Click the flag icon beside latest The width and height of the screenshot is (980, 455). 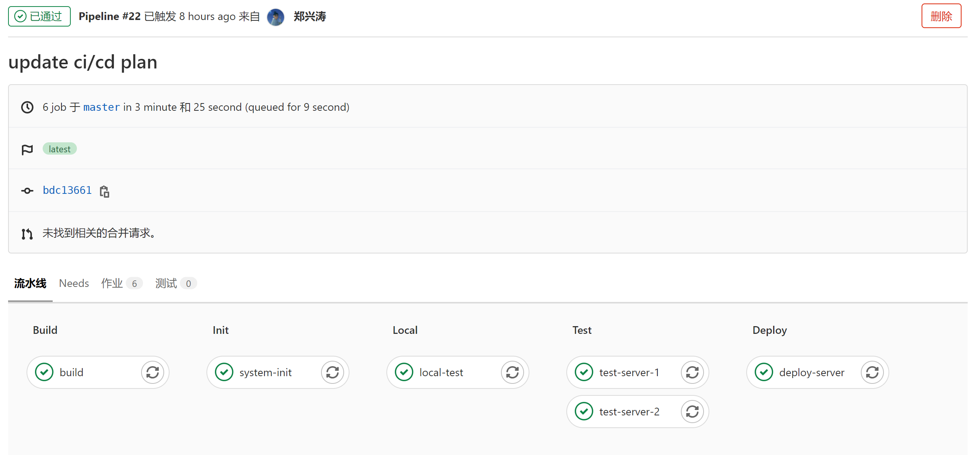pyautogui.click(x=27, y=149)
